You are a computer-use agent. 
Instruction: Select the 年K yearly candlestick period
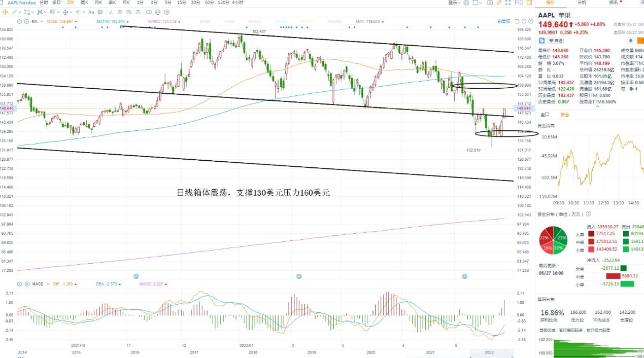pyautogui.click(x=126, y=3)
